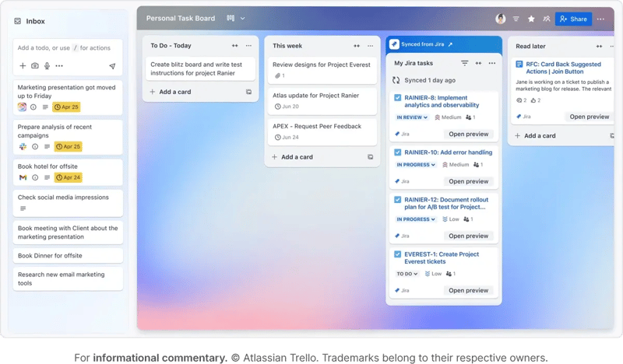The width and height of the screenshot is (623, 364).
Task: Add a card to To Do - Today
Action: [x=171, y=92]
